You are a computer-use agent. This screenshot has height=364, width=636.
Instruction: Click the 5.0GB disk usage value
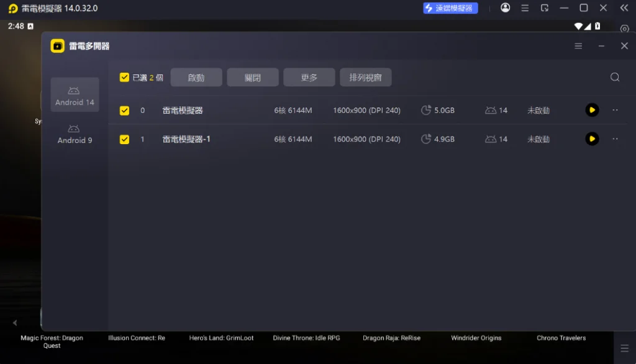[444, 111]
